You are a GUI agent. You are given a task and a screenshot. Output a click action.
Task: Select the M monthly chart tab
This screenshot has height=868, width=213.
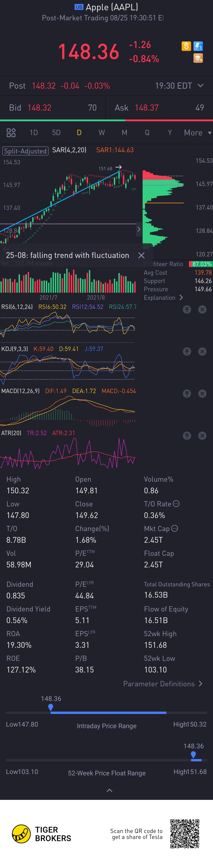click(x=124, y=133)
